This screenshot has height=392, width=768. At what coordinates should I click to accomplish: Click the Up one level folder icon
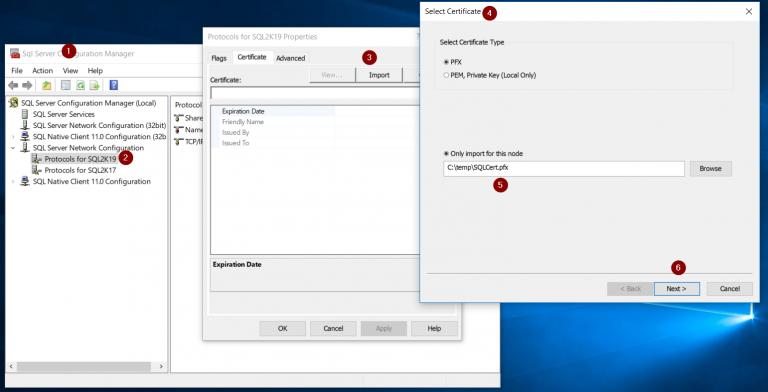tap(47, 86)
